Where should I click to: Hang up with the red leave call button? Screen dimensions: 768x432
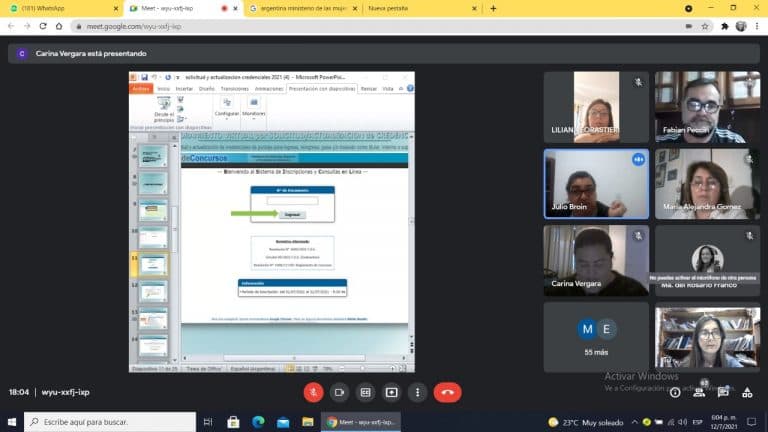coord(447,392)
